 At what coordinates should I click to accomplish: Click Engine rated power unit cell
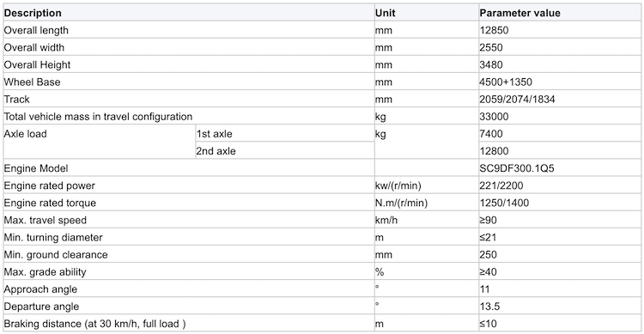click(426, 185)
